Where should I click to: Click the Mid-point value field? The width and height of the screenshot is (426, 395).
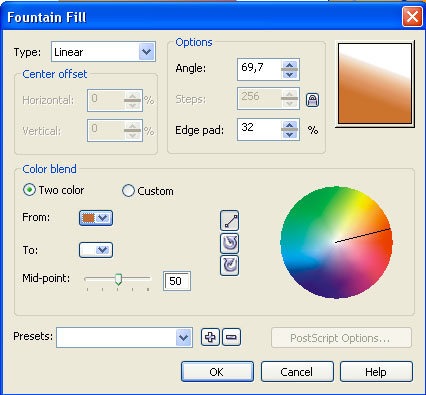tap(177, 281)
